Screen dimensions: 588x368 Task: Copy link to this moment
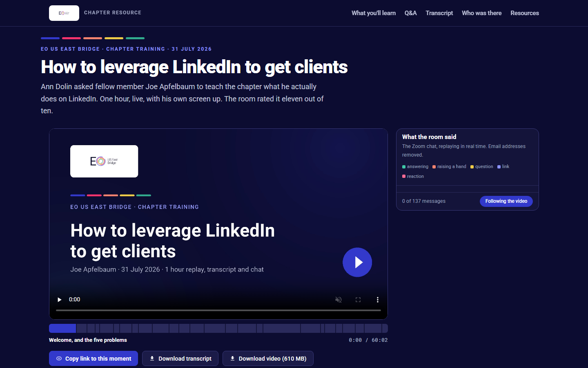pyautogui.click(x=94, y=359)
